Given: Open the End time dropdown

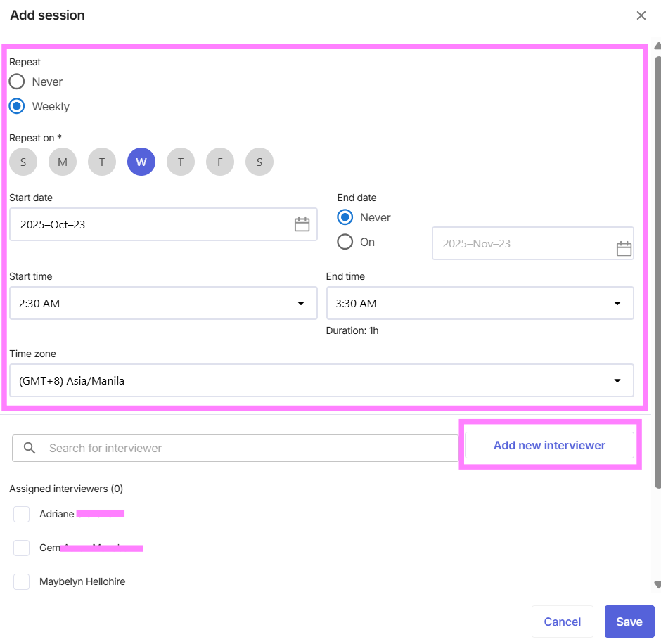Looking at the screenshot, I should (480, 303).
